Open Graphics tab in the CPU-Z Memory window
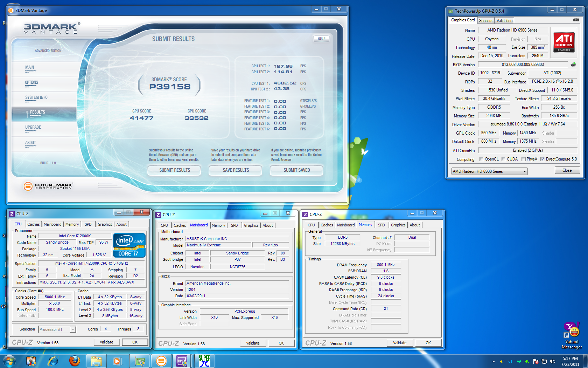The width and height of the screenshot is (588, 368). (x=398, y=225)
